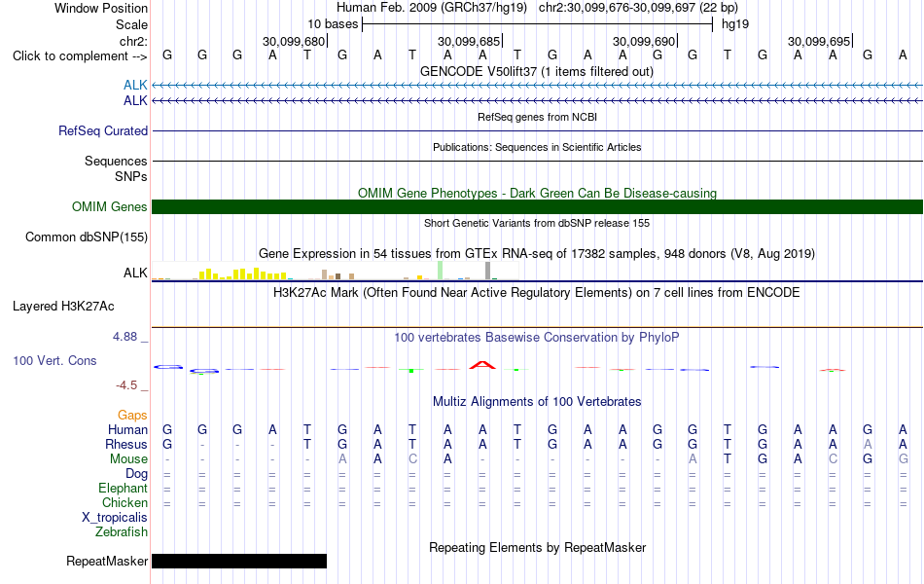Click the X_tropicalis species label

pos(115,518)
